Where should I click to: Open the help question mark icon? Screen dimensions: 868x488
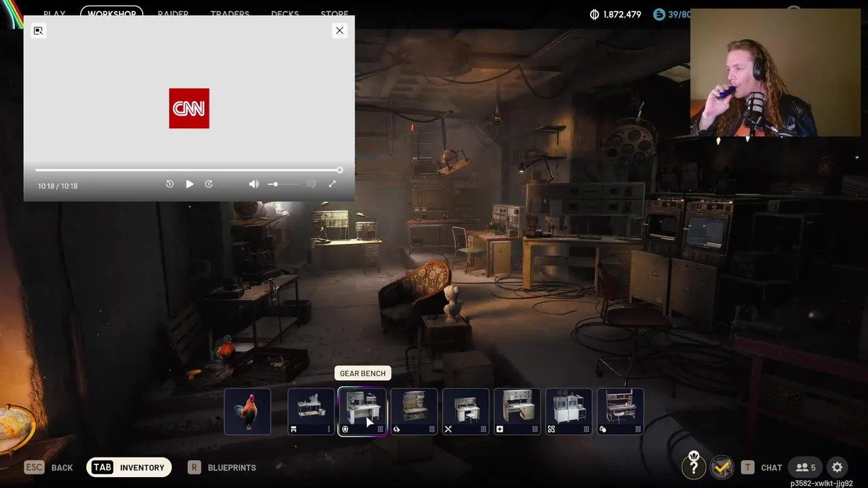[x=694, y=466]
